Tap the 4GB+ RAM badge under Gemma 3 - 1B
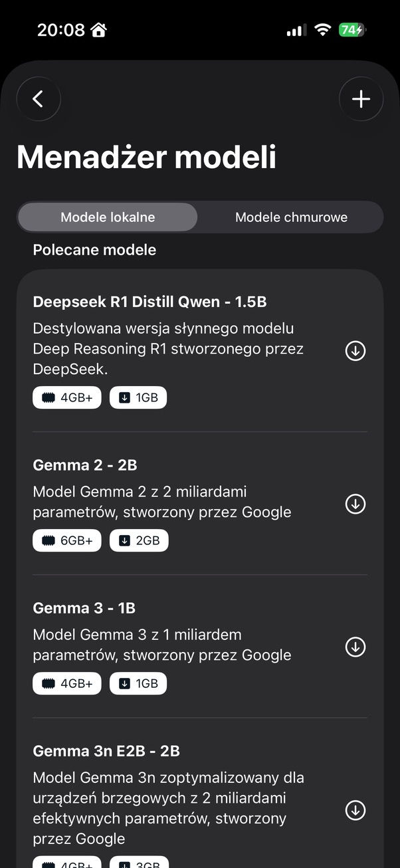 point(67,683)
